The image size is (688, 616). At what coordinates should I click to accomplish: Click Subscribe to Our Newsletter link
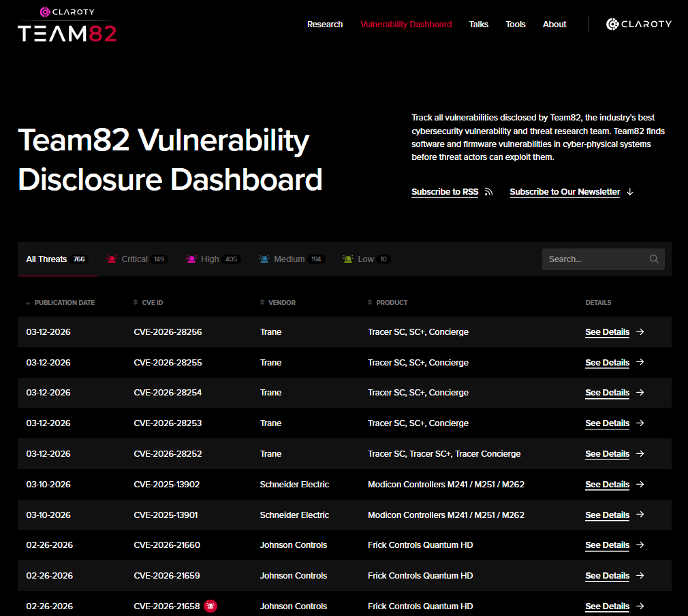[565, 192]
